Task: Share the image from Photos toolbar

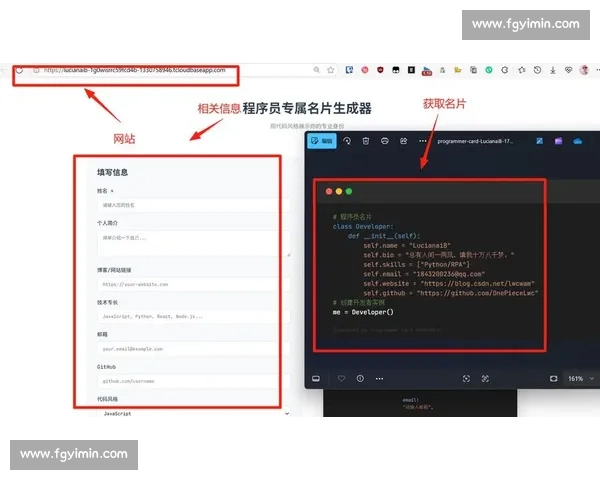Action: [403, 141]
